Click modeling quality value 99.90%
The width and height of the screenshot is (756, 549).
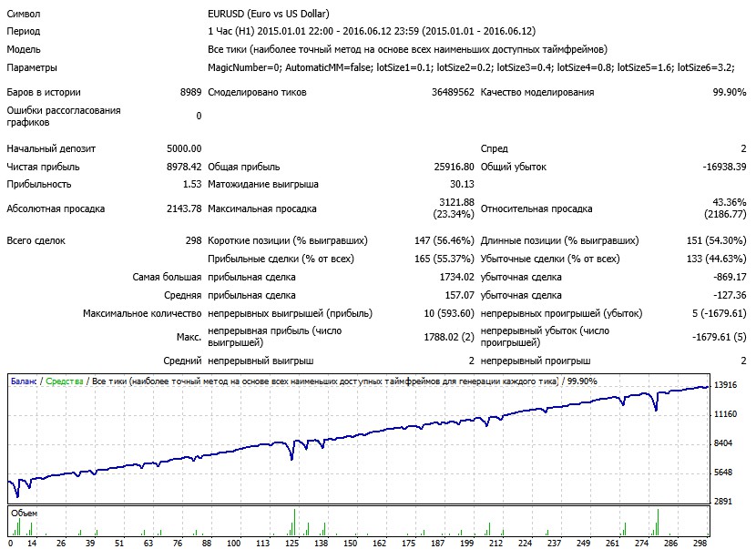click(730, 92)
